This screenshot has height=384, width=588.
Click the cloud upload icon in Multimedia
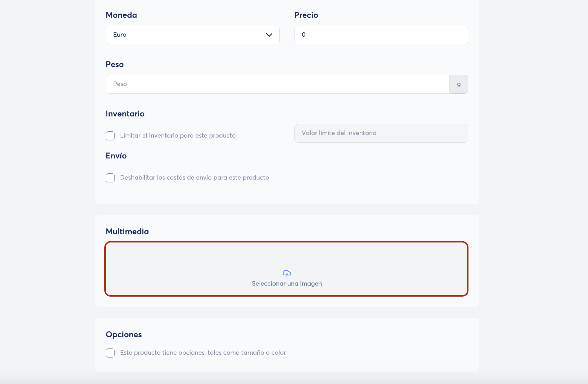(287, 273)
